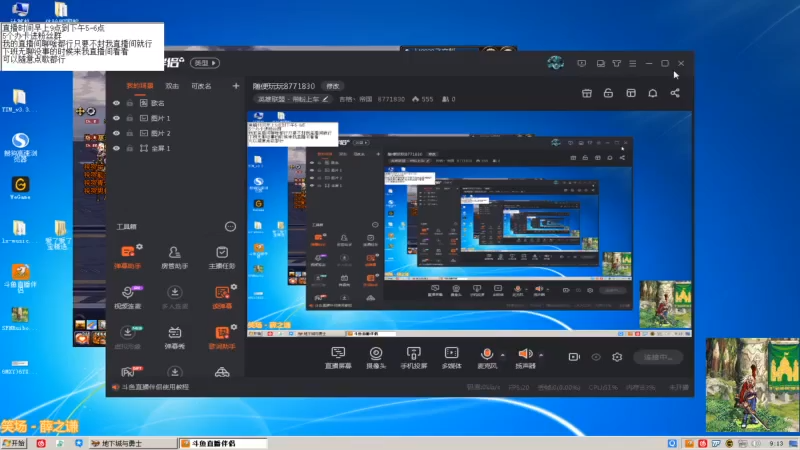
Task: Click the stream preview canvas
Action: pos(469,223)
